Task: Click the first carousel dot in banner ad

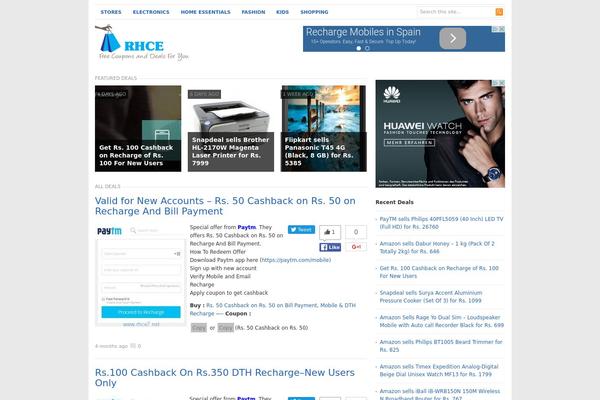Action: click(359, 48)
